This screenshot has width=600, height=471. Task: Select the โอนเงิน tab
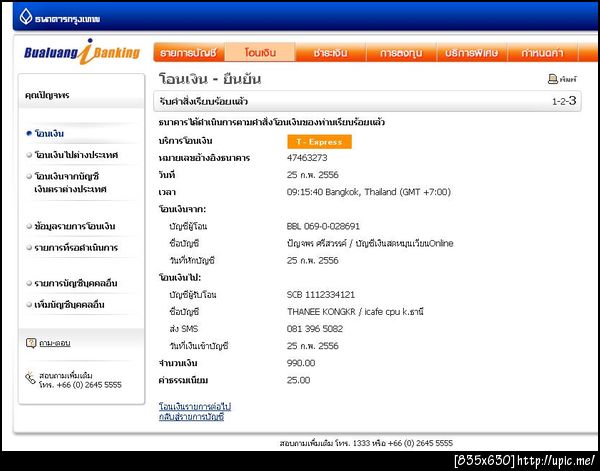pos(260,52)
